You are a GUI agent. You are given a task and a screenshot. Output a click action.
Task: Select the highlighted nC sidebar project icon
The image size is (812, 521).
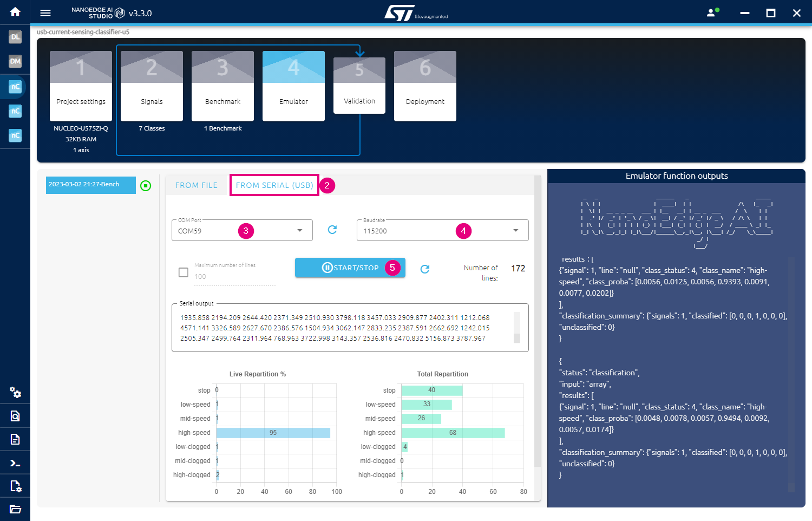pyautogui.click(x=15, y=87)
